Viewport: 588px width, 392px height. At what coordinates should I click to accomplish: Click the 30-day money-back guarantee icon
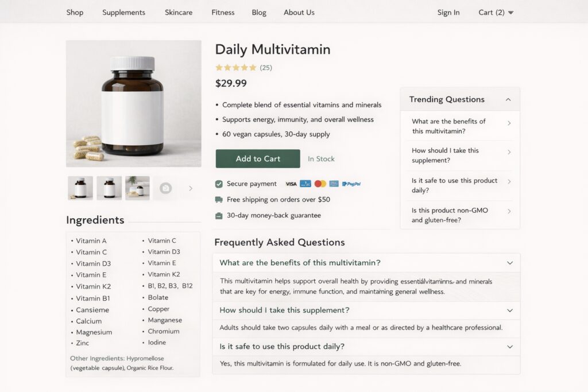click(218, 215)
